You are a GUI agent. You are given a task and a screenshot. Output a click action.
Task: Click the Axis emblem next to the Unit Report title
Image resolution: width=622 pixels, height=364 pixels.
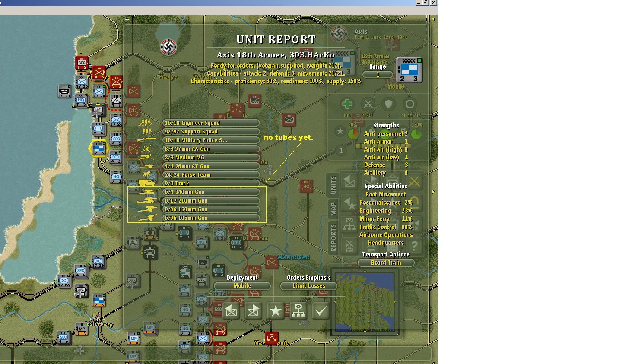point(168,47)
